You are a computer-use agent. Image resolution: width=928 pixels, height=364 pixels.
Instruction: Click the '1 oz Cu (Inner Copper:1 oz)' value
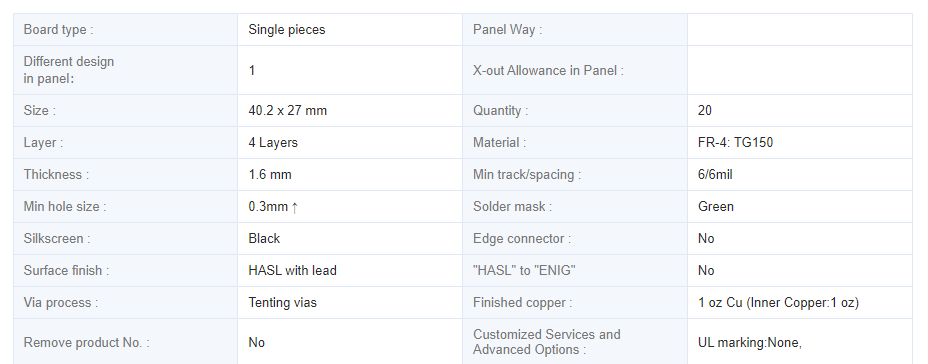(778, 302)
